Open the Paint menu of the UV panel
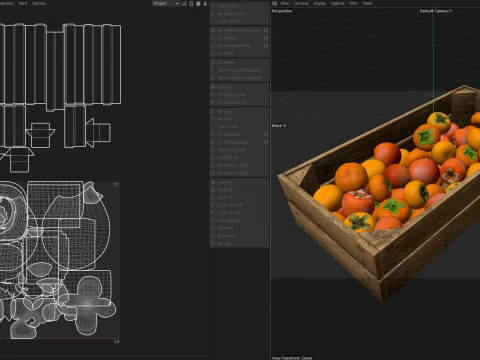 (x=23, y=3)
